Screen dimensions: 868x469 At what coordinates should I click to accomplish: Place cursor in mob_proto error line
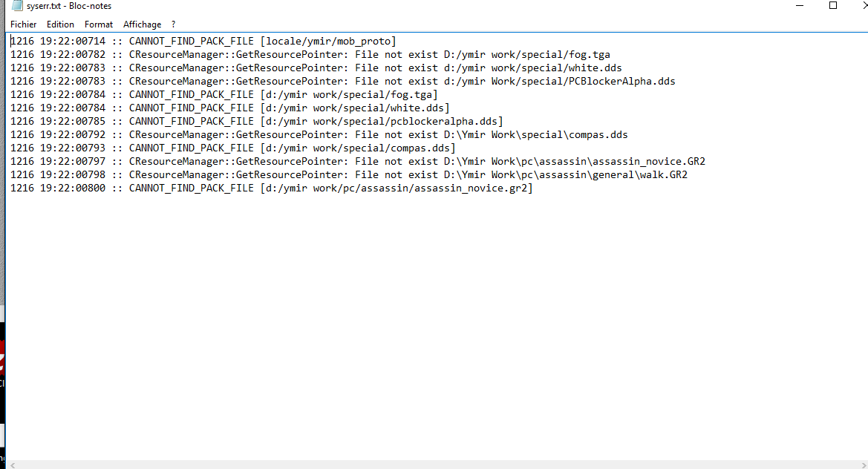203,41
